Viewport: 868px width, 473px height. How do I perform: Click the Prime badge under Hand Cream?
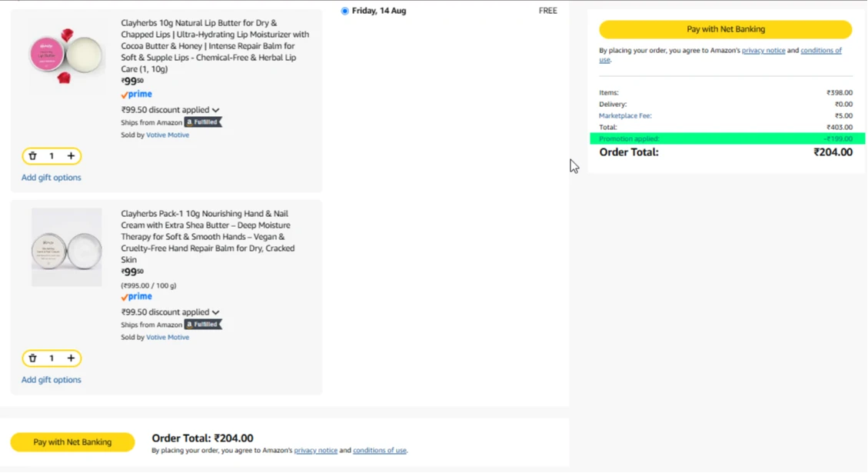(x=136, y=296)
